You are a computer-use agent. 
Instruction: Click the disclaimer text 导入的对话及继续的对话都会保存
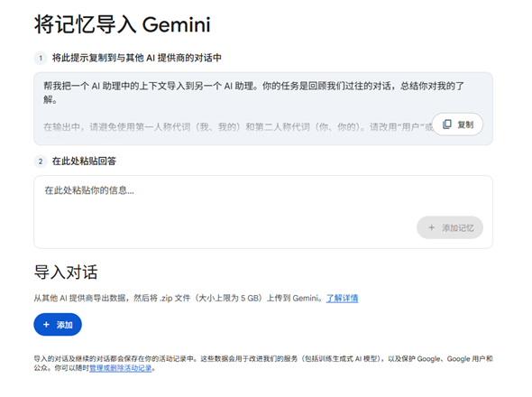263,364
